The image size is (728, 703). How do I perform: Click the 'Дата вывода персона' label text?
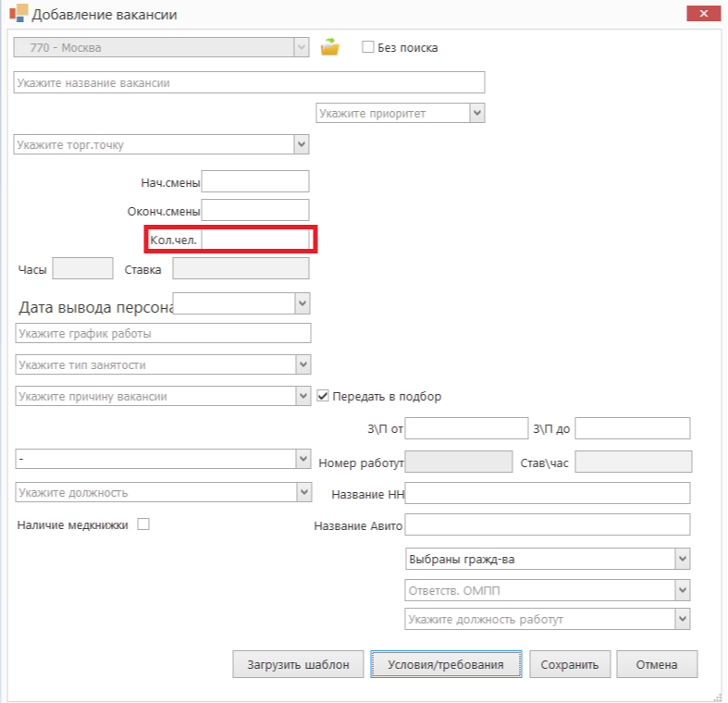[95, 307]
